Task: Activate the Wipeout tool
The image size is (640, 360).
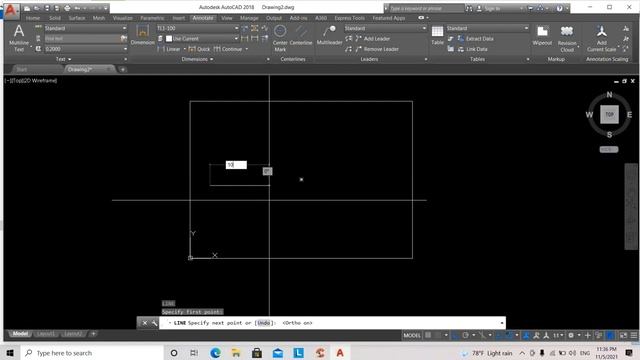Action: coord(542,35)
